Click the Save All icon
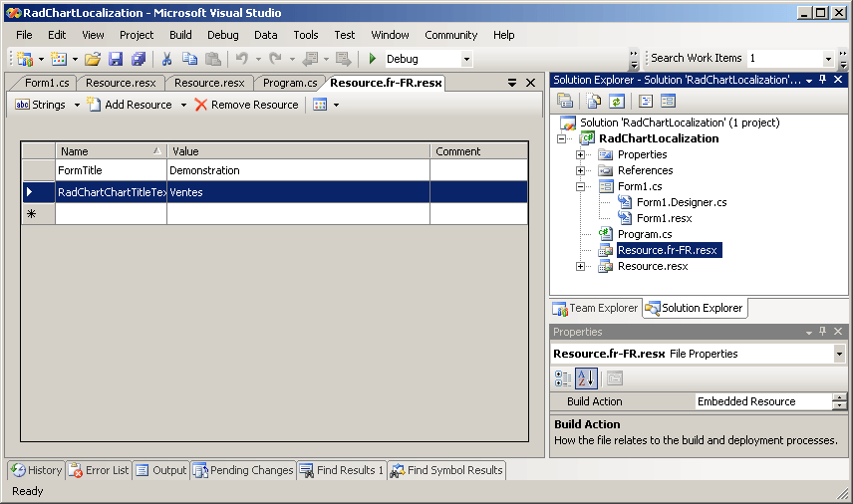The width and height of the screenshot is (853, 504). pyautogui.click(x=139, y=59)
